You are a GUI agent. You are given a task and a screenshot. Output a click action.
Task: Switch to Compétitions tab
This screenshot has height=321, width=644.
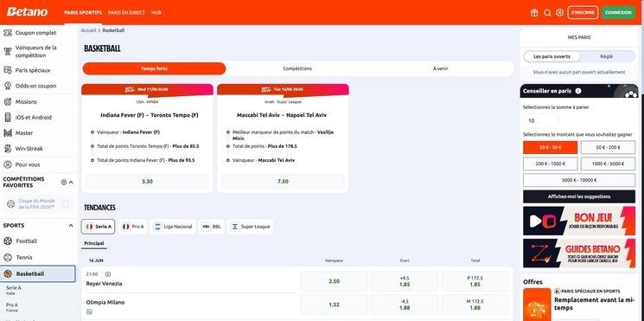point(297,68)
